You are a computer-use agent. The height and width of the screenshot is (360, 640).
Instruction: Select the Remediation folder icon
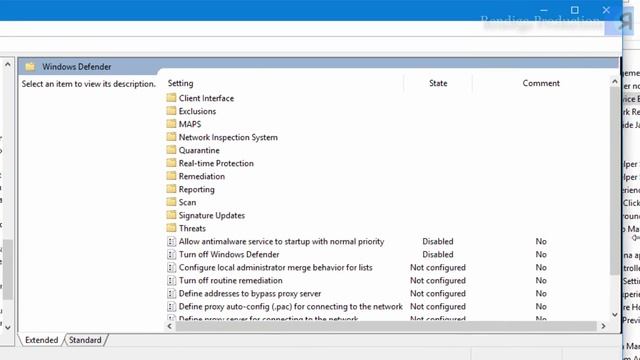pos(171,176)
